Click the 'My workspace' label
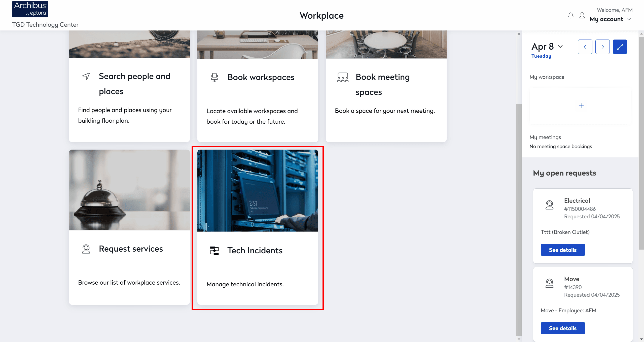 pos(547,77)
